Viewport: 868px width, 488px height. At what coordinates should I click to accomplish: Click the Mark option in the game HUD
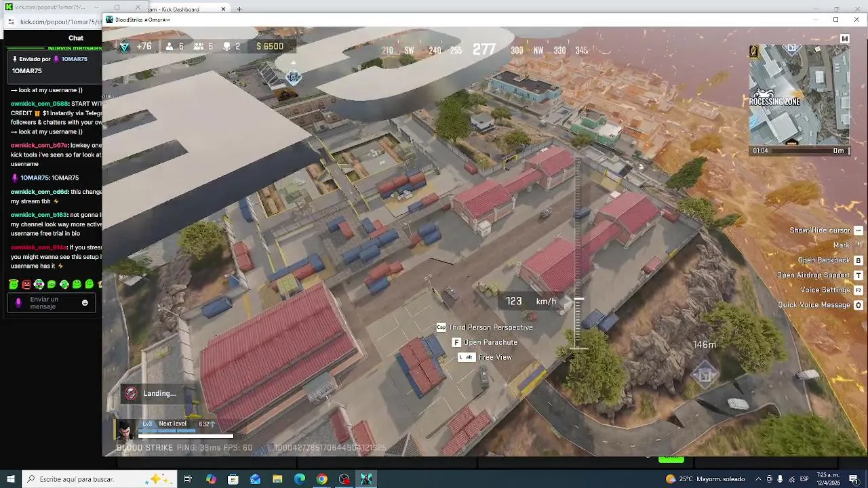[841, 245]
